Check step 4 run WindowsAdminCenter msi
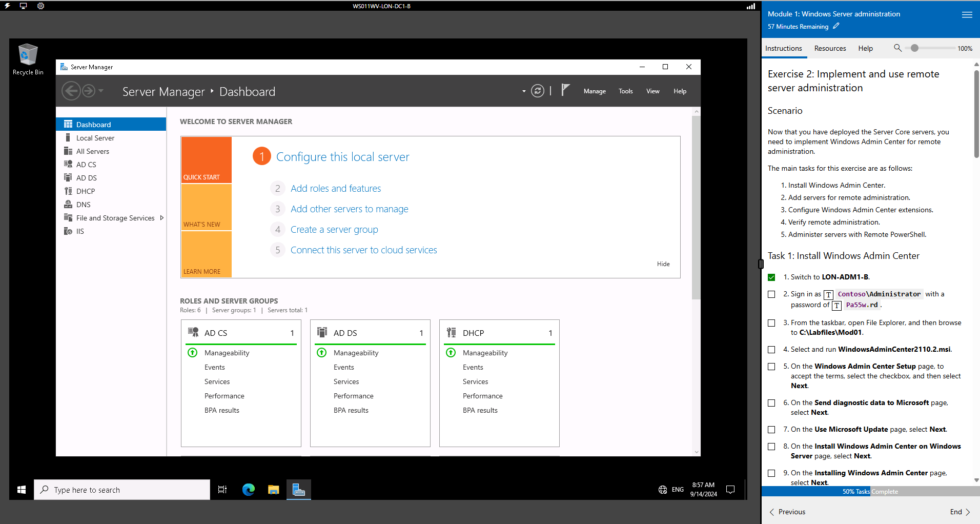980x524 pixels. (771, 350)
